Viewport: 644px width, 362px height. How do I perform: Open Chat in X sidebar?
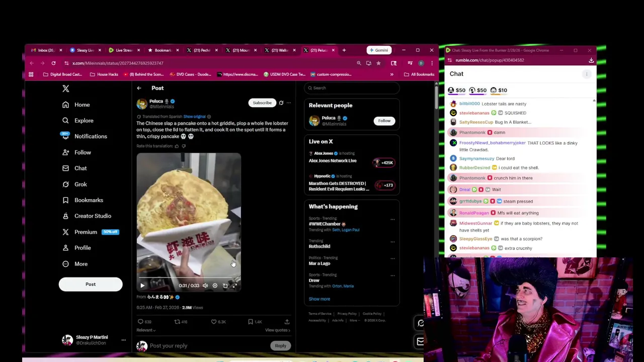click(x=74, y=168)
